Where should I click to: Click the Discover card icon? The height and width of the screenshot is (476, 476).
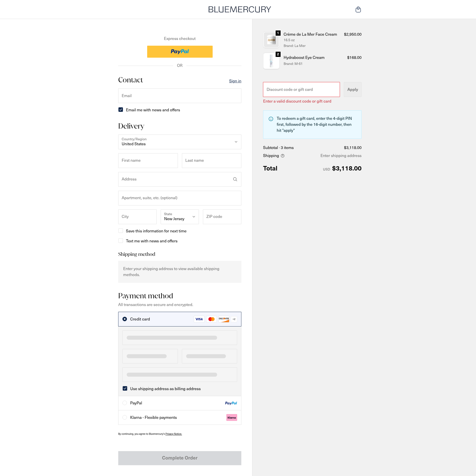224,319
